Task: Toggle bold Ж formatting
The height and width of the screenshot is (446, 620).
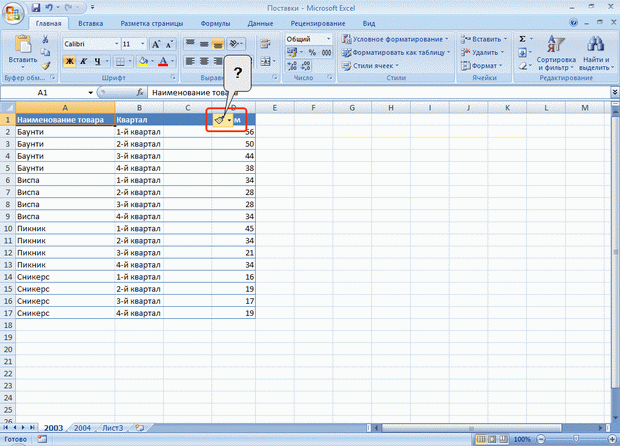Action: pyautogui.click(x=69, y=61)
